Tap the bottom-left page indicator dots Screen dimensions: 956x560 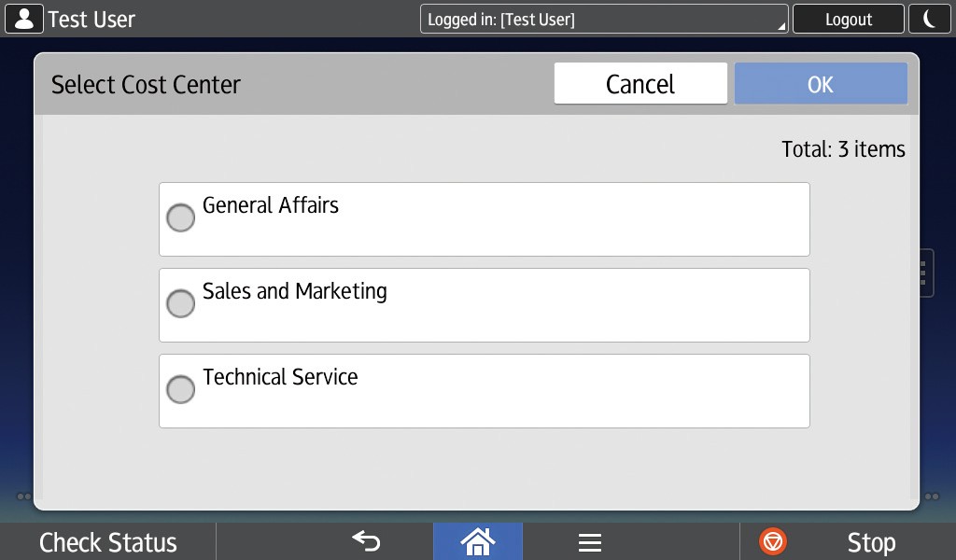pyautogui.click(x=24, y=497)
